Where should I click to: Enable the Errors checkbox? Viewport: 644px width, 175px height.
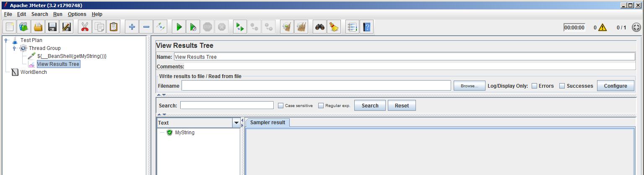point(535,86)
